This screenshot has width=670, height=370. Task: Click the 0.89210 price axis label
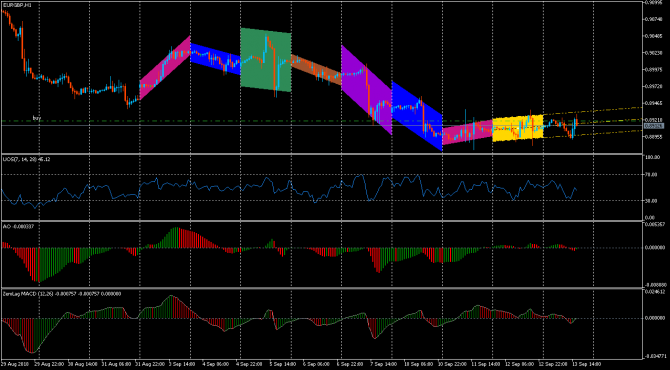[x=654, y=120]
